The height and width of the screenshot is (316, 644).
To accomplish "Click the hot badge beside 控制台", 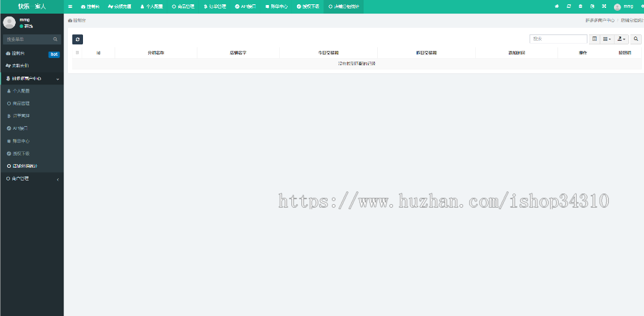I will (54, 54).
